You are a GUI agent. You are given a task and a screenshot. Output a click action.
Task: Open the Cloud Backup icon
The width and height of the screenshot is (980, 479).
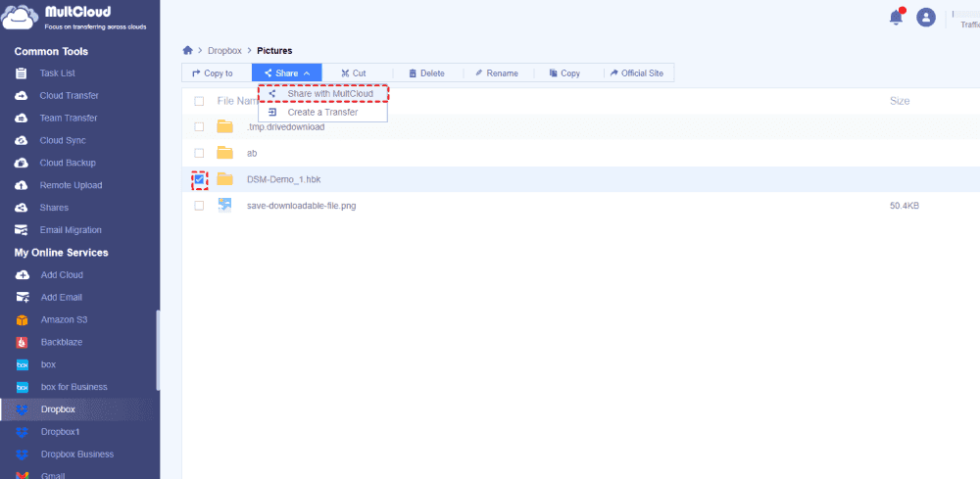click(22, 163)
